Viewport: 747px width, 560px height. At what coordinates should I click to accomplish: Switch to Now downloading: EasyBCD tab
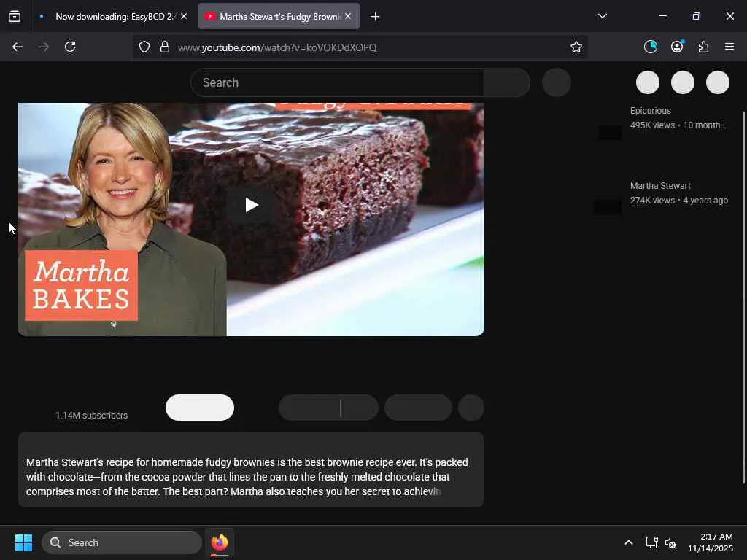113,17
